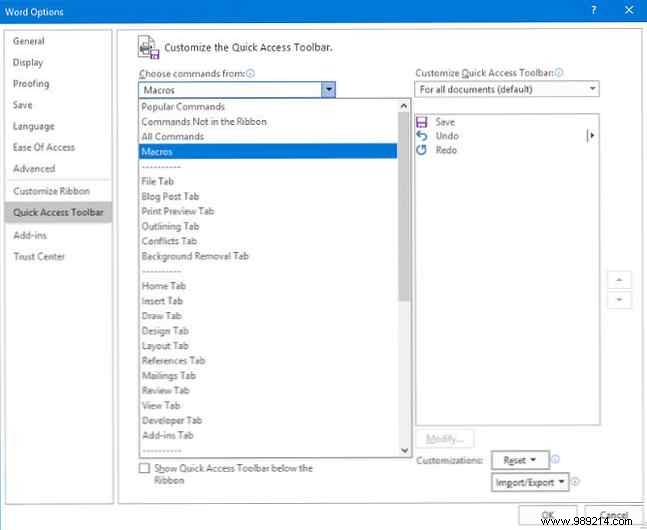The height and width of the screenshot is (530, 647).
Task: Open the Proofing options category
Action: 59,84
